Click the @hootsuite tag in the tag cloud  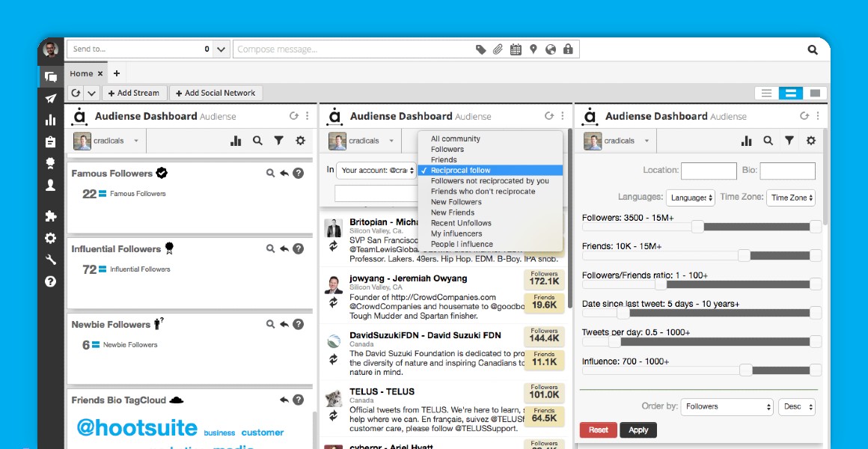click(137, 427)
